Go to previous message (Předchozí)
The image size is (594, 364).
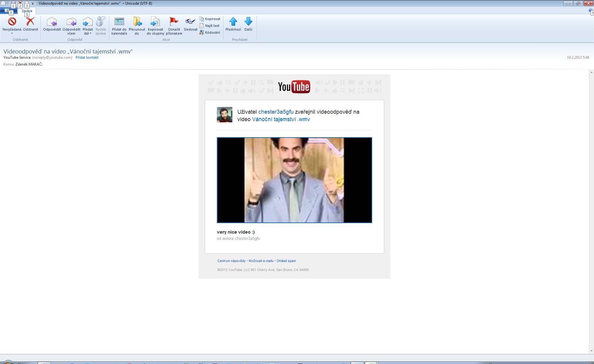(233, 24)
